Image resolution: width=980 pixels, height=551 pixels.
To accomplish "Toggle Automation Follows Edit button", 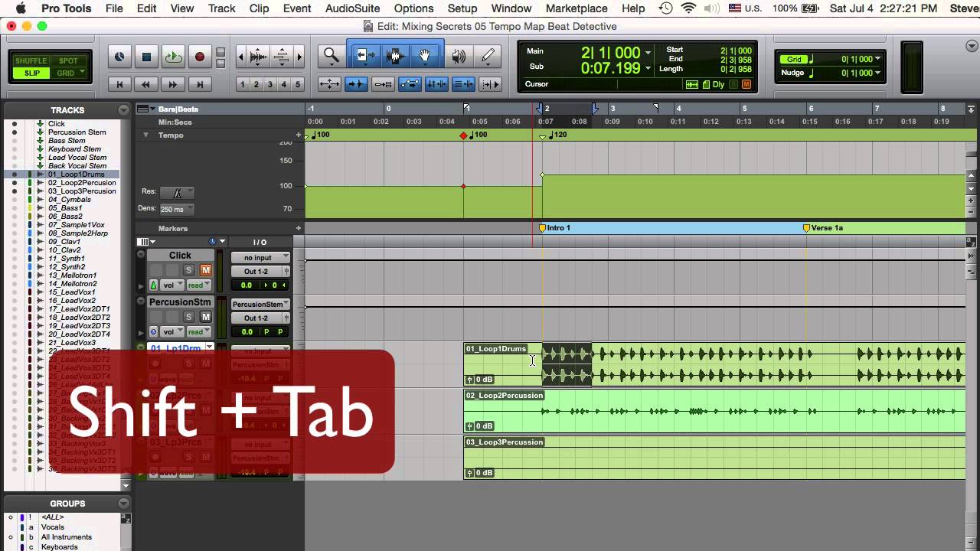I will pyautogui.click(x=410, y=84).
